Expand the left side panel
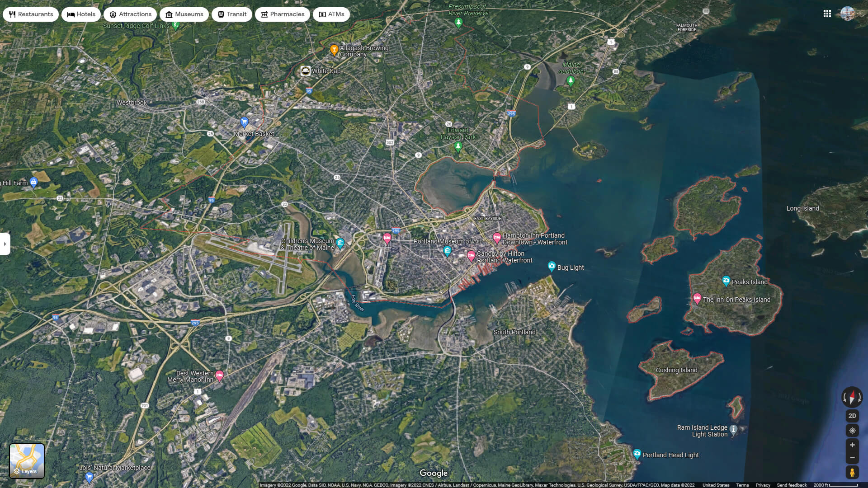Screen dimensions: 868x488 (x=5, y=244)
